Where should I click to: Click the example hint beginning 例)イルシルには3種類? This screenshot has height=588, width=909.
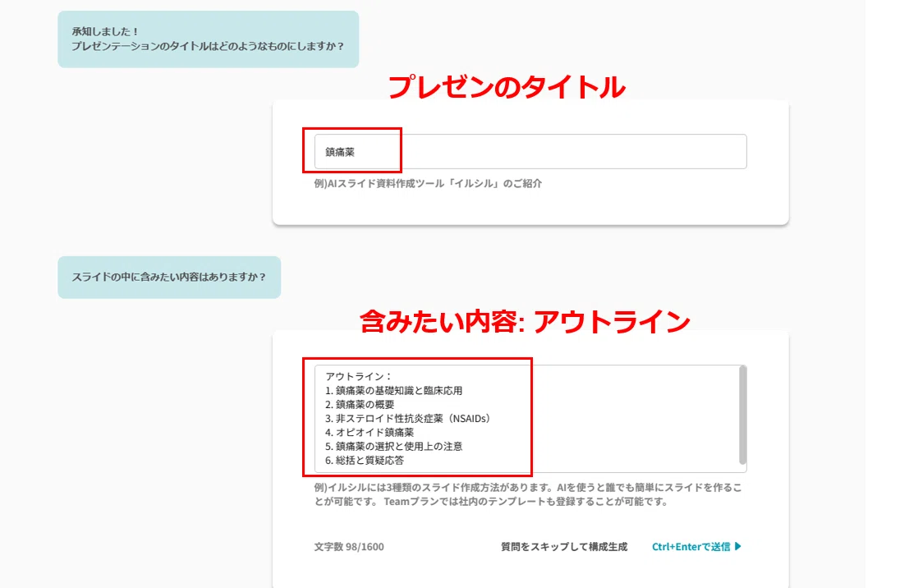pos(528,494)
